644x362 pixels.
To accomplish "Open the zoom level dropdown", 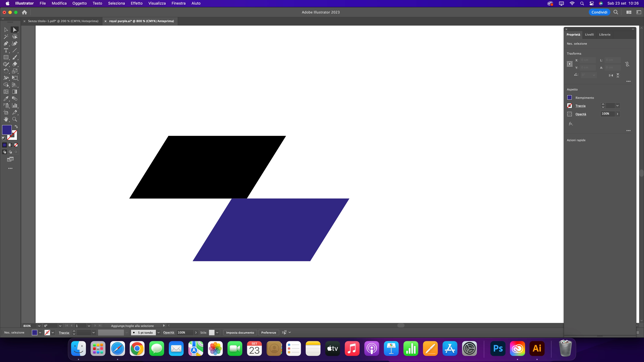I will (x=39, y=326).
